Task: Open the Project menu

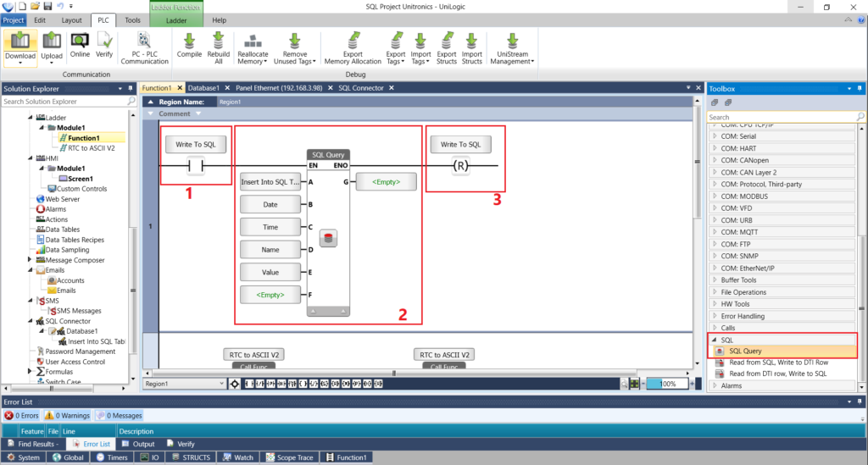Action: (x=14, y=20)
